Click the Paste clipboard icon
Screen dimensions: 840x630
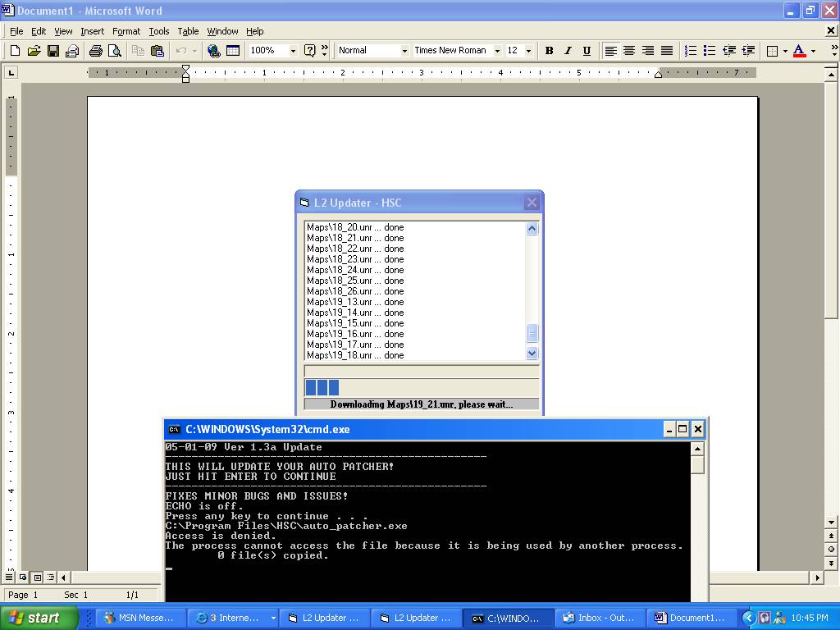click(x=157, y=50)
